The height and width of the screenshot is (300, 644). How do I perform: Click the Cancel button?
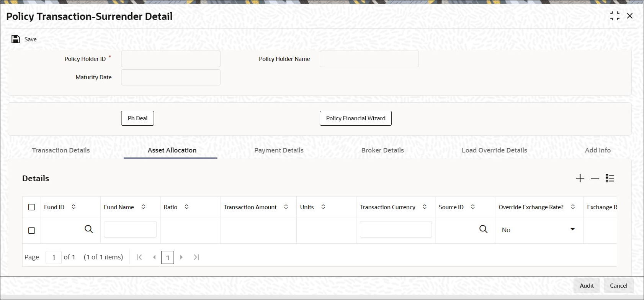[618, 286]
